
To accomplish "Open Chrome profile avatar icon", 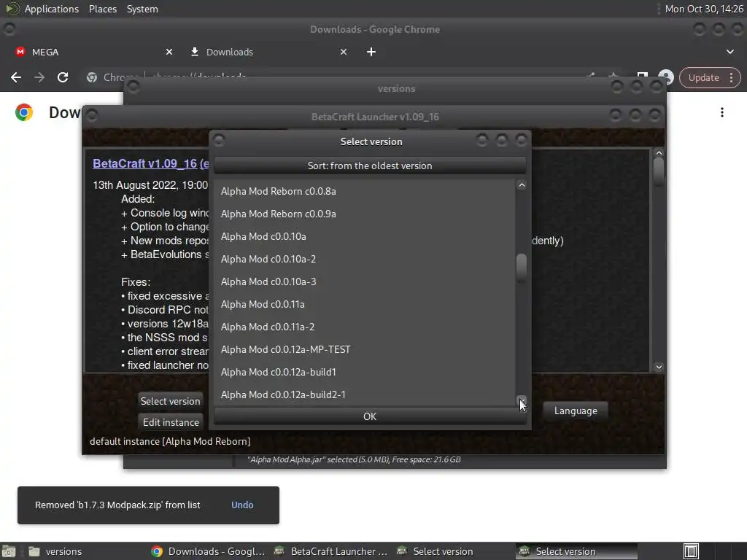I will pyautogui.click(x=666, y=77).
